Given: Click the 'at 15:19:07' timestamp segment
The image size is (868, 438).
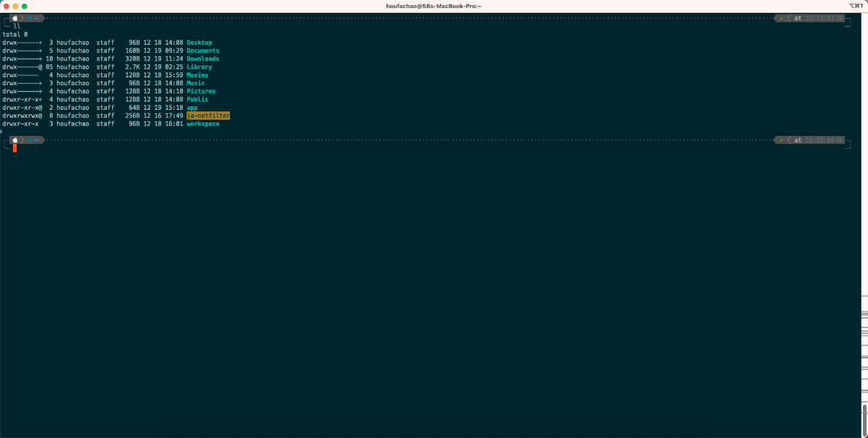Looking at the screenshot, I should click(810, 18).
